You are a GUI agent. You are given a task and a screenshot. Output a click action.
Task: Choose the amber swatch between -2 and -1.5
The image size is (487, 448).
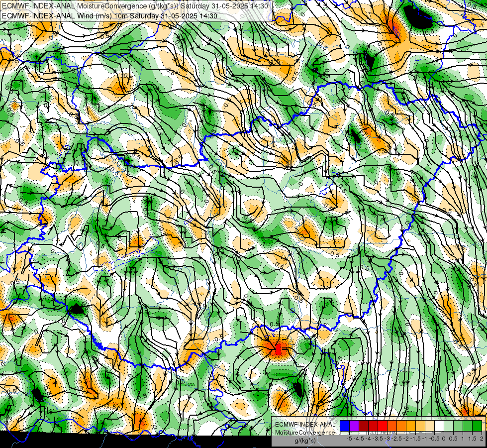click(x=411, y=426)
